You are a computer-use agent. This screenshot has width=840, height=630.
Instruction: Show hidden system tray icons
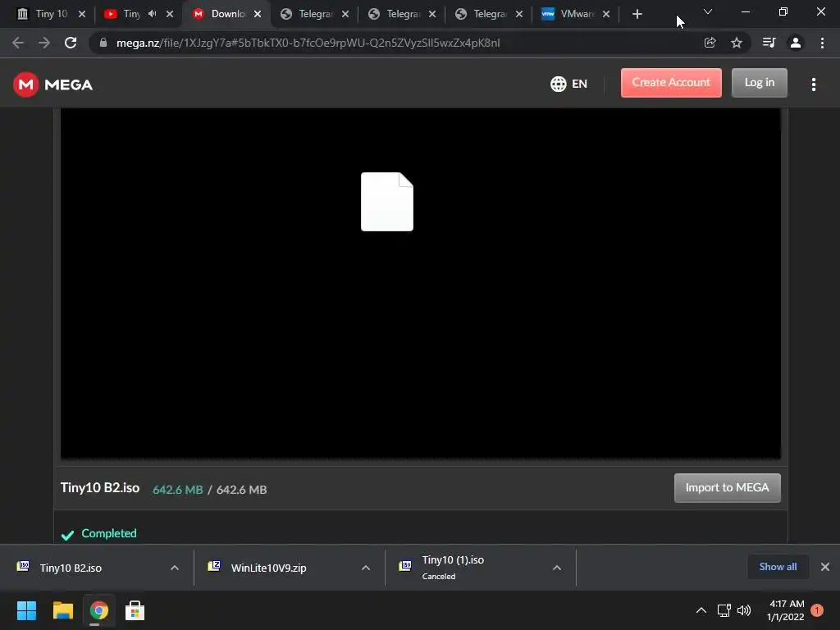point(701,610)
